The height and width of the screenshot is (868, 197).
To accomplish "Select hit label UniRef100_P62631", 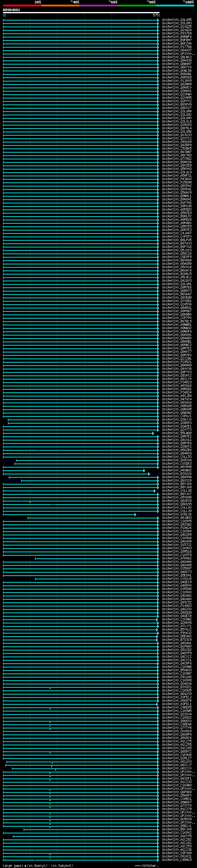I will pos(177,857).
